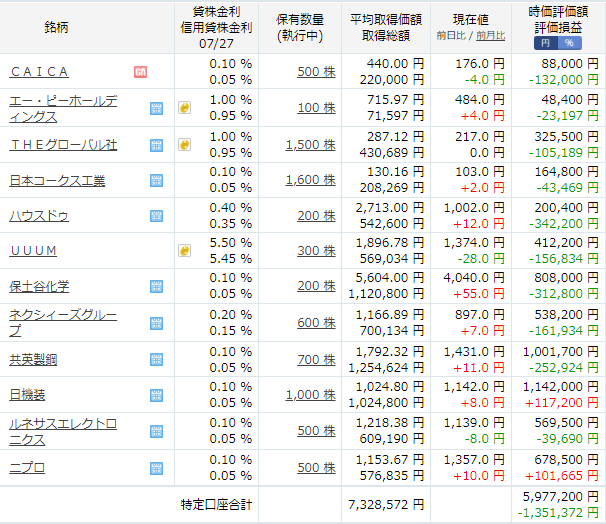Click the 1,500 株 holdings link

point(311,145)
